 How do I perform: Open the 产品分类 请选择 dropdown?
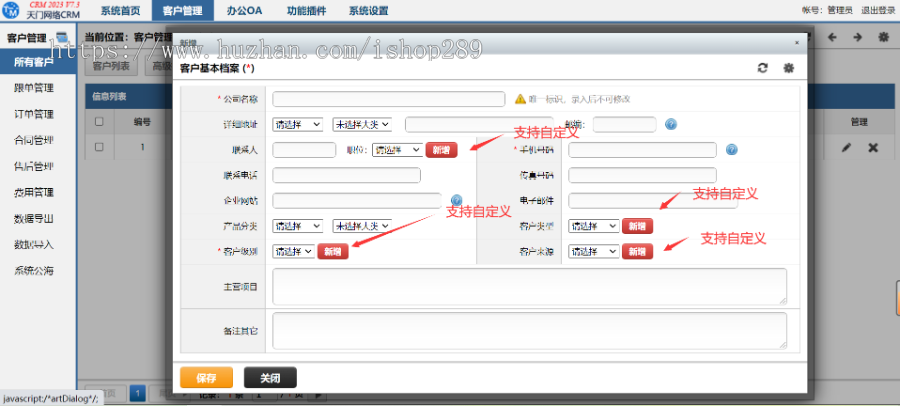point(298,226)
